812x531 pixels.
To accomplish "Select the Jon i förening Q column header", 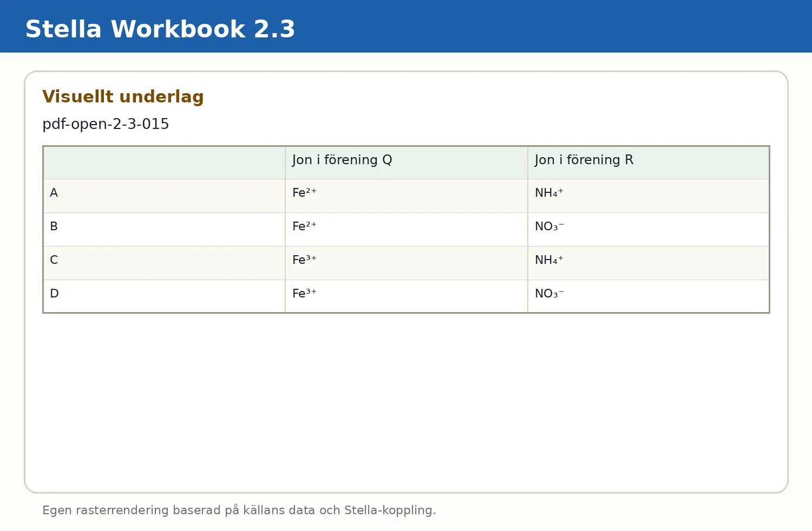I will pyautogui.click(x=407, y=163).
